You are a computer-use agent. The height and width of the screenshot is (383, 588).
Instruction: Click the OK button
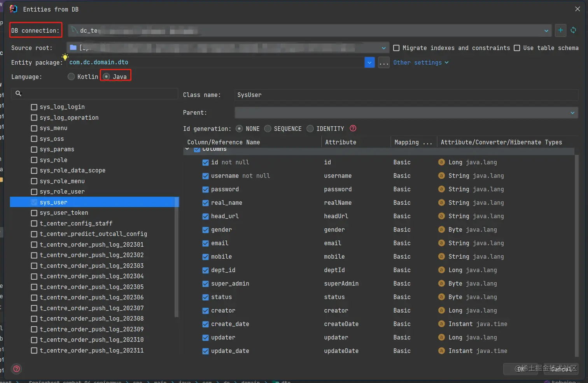click(521, 369)
